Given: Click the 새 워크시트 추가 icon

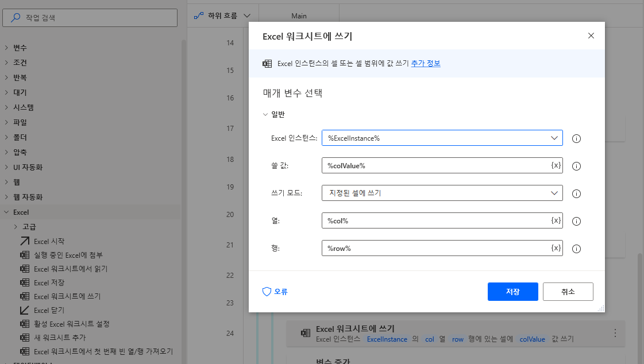Looking at the screenshot, I should click(x=25, y=338).
